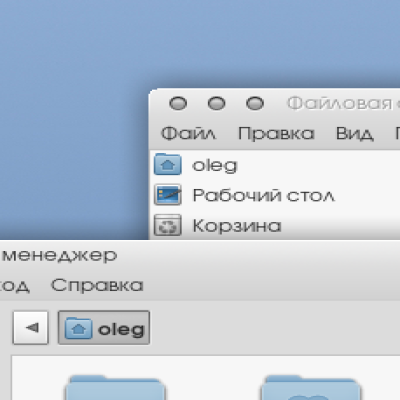Open the Справка menu in front window

tap(97, 285)
